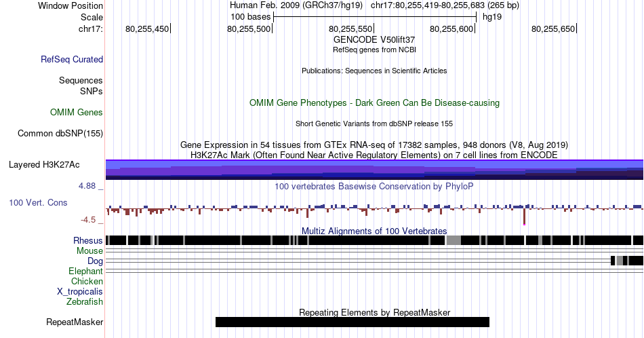Click the 4.88 PhyloP upper scale value
Image resolution: width=644 pixels, height=338 pixels.
tap(87, 186)
